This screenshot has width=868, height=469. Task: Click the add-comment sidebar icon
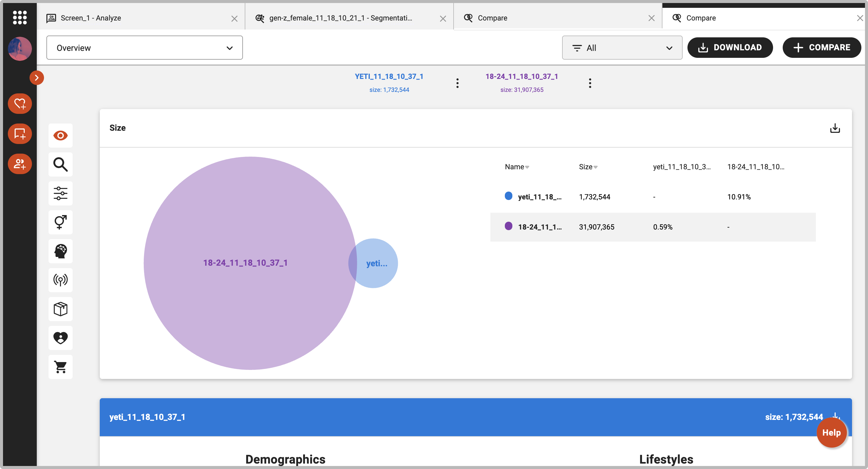(20, 134)
